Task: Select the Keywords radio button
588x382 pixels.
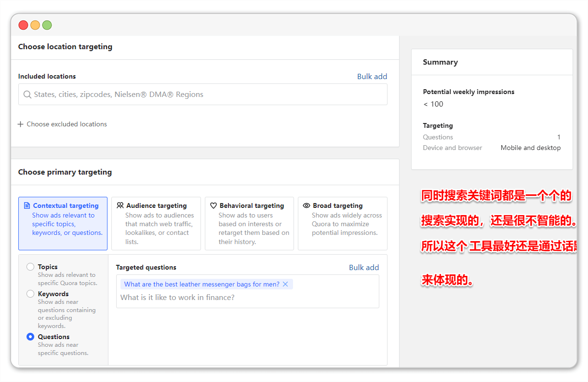Action: (x=30, y=294)
